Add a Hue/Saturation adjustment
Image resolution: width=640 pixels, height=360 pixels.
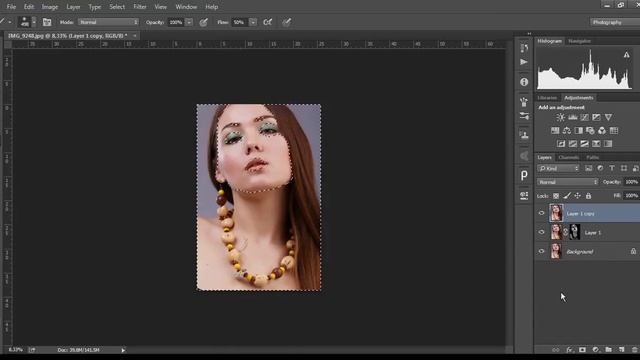[x=555, y=131]
